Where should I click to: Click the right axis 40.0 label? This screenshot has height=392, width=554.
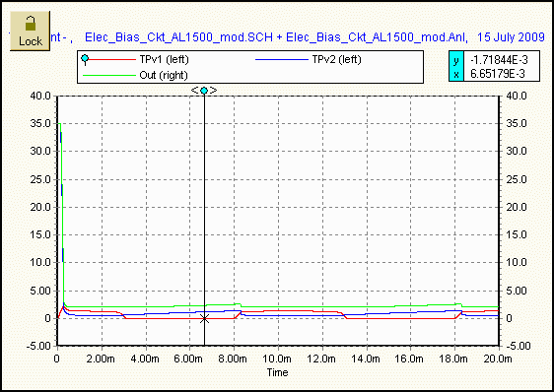(517, 96)
